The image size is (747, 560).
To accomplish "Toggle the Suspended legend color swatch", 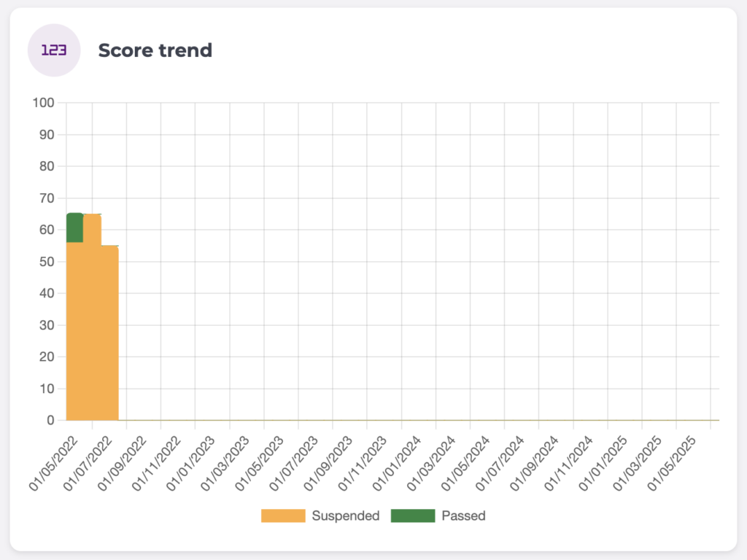I will [283, 516].
